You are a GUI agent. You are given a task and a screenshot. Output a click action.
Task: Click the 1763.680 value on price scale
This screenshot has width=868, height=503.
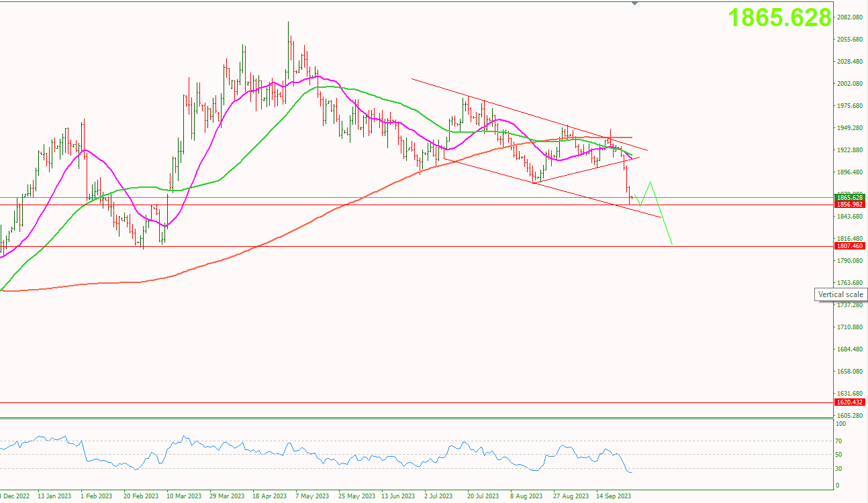(850, 283)
